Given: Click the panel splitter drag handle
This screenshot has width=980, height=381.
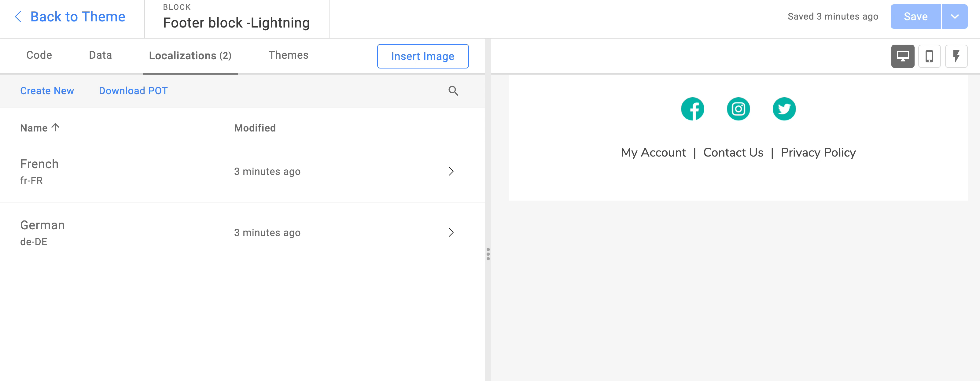Looking at the screenshot, I should click(488, 254).
